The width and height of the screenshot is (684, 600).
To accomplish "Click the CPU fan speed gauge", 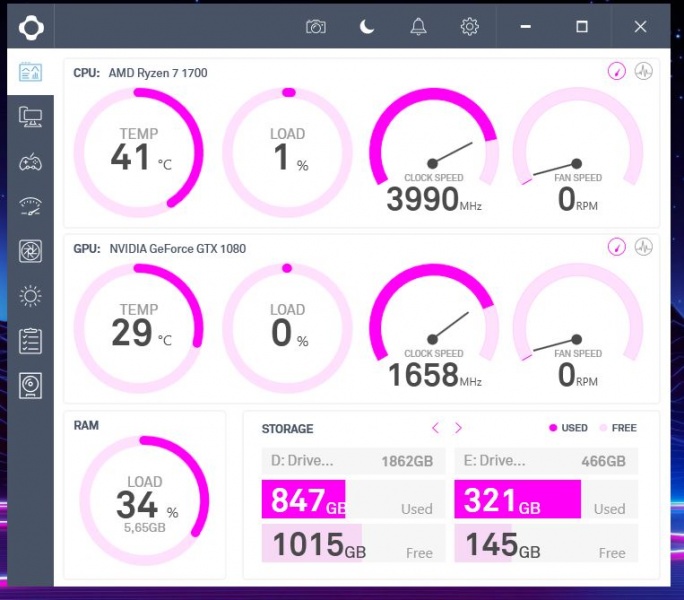I will (x=578, y=151).
